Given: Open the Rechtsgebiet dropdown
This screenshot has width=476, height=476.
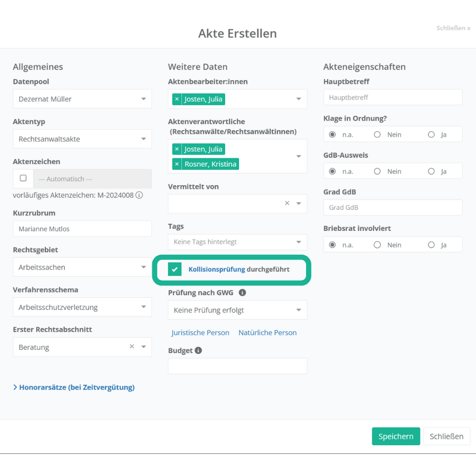Looking at the screenshot, I should point(82,268).
